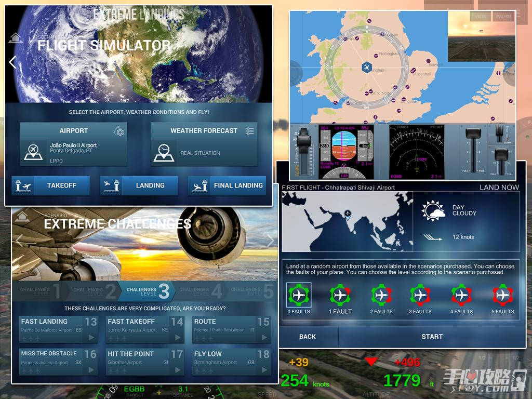Screen dimensions: 532x399
Task: Go back with the left arrow in Flight Simulator
Action: [12, 62]
